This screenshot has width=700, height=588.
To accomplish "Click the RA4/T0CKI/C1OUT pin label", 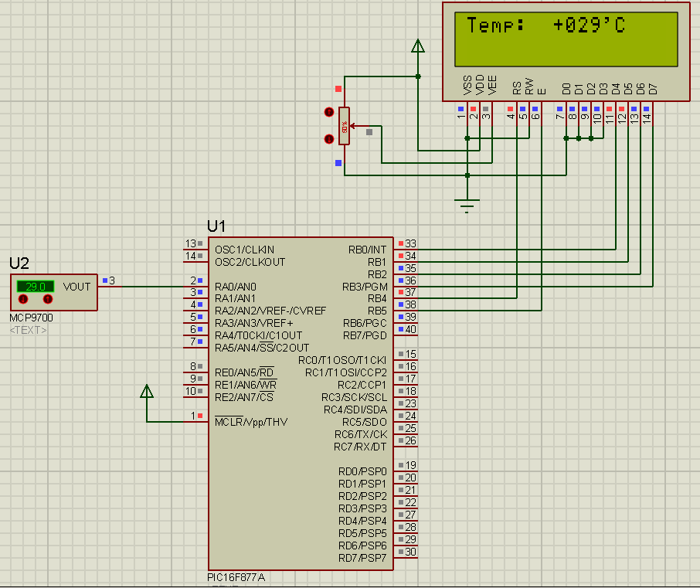I will coord(259,335).
